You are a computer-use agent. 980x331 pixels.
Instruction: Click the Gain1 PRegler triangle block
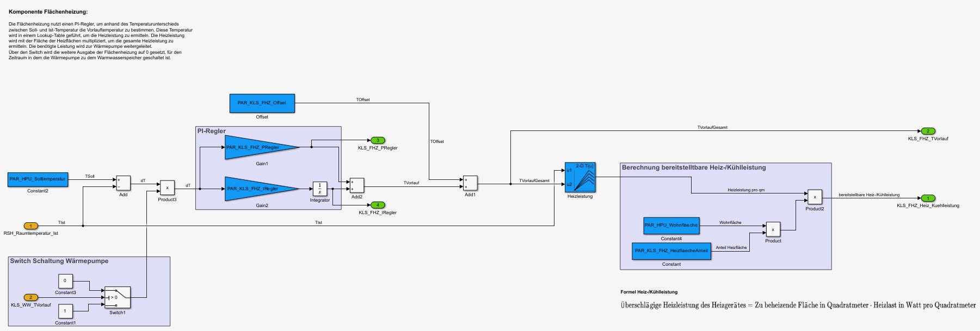[256, 147]
